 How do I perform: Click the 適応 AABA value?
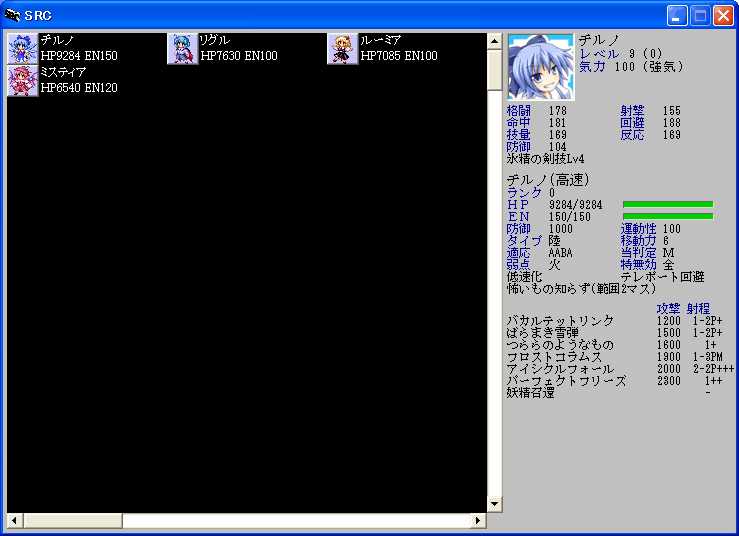tap(560, 253)
